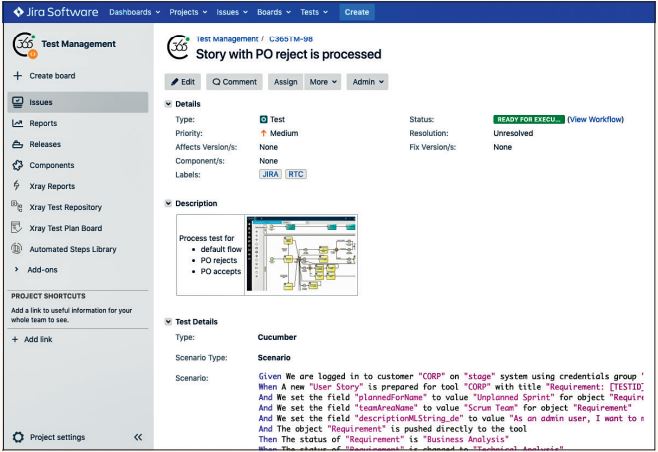Image resolution: width=658 pixels, height=452 pixels.
Task: Open the Admin dropdown button
Action: click(367, 82)
